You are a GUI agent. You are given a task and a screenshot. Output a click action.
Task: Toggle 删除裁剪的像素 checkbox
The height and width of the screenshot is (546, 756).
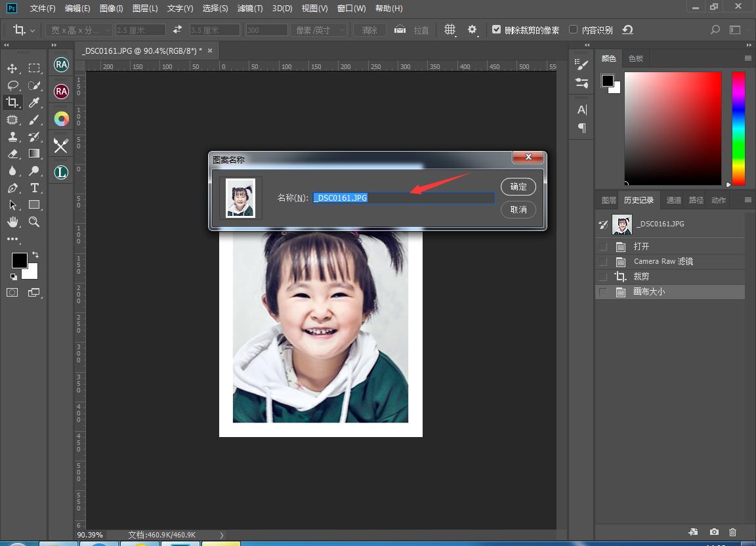[496, 30]
